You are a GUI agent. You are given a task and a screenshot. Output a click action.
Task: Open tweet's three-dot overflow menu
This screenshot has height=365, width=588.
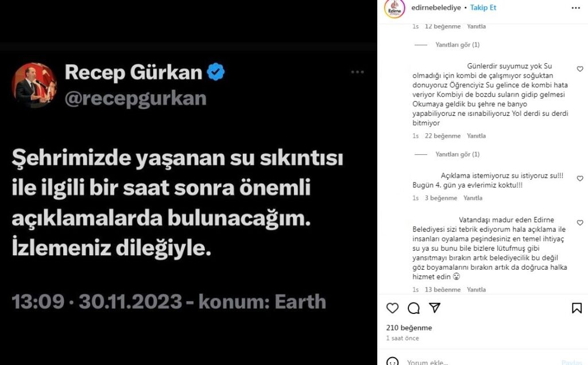pos(357,72)
